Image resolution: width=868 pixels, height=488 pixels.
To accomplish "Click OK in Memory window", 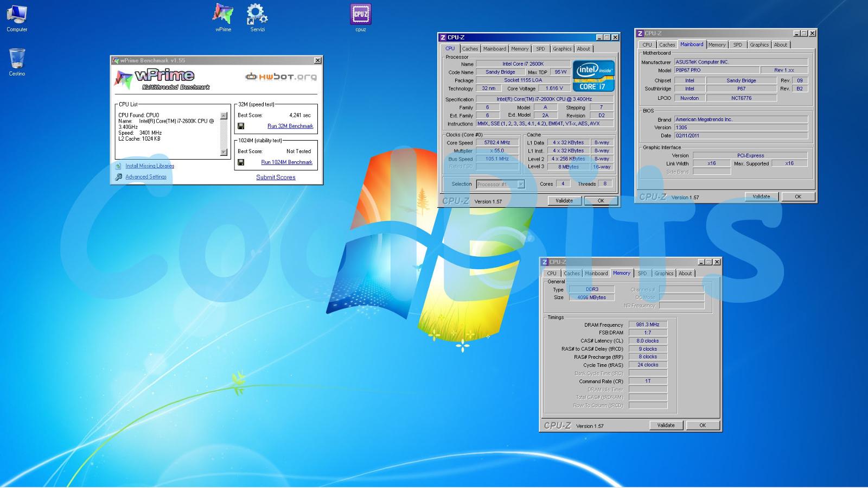I will 703,426.
